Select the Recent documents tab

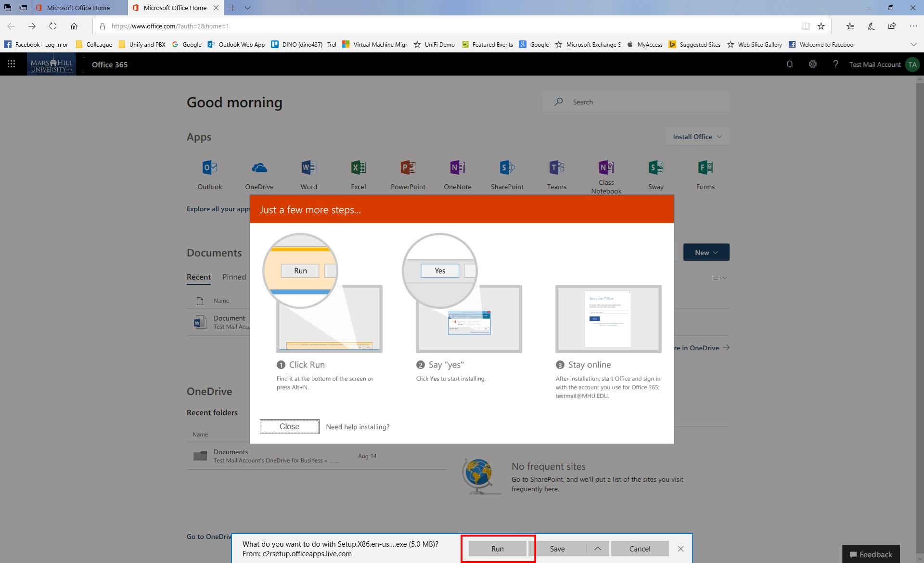click(198, 277)
